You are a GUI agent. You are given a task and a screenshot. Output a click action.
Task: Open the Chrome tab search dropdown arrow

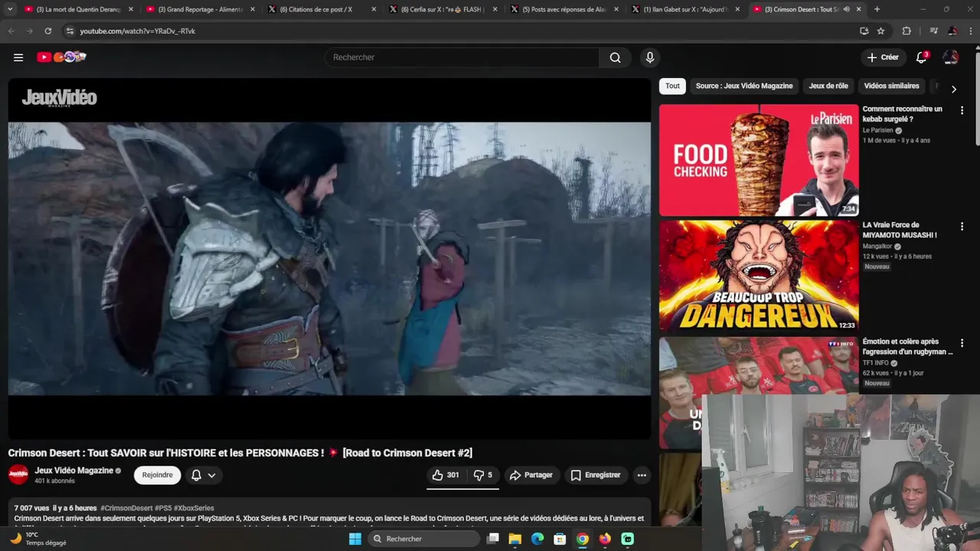tap(9, 9)
